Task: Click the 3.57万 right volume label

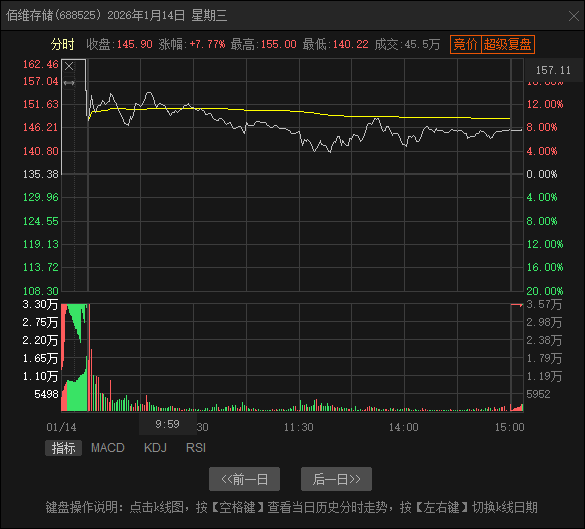Action: point(544,304)
